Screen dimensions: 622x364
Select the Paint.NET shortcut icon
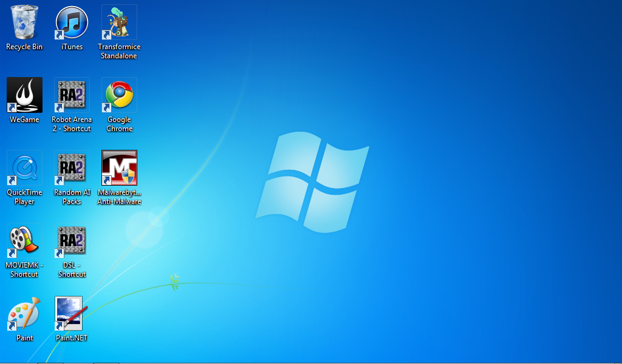pyautogui.click(x=72, y=314)
